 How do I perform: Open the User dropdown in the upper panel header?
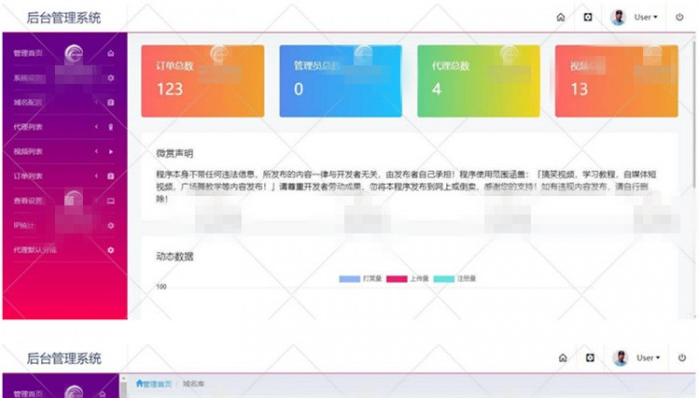646,17
